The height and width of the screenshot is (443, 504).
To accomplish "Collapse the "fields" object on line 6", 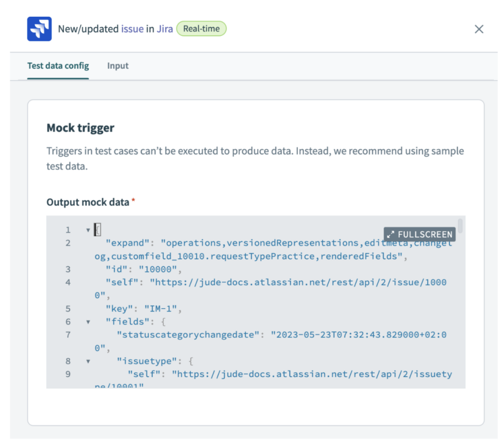I will [88, 321].
